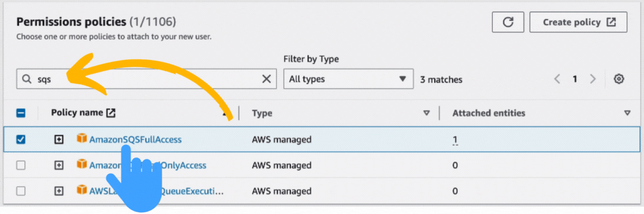Click the magnifier icon in search box
The width and height of the screenshot is (644, 214).
(x=27, y=79)
